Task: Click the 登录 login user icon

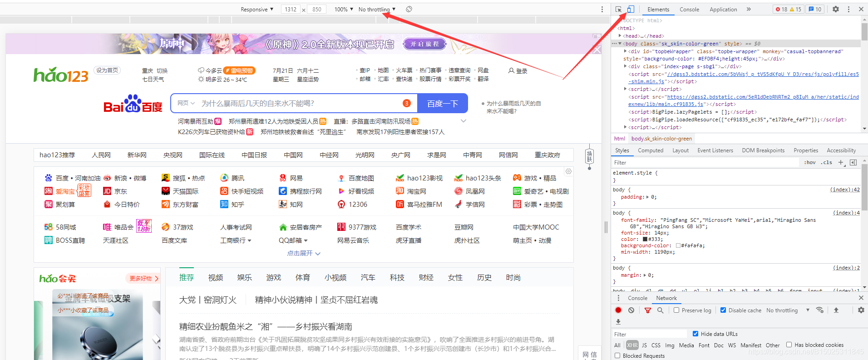Action: [x=511, y=71]
